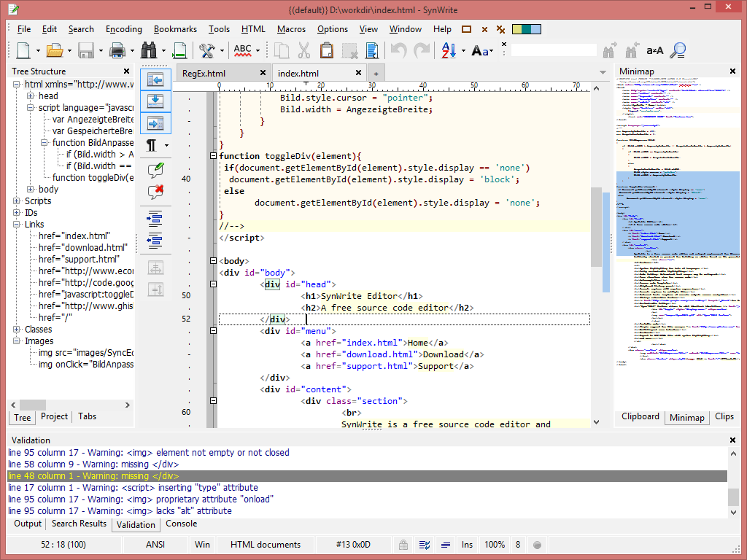Viewport: 747px width, 560px height.
Task: Expand the Scripts node in tree
Action: (x=18, y=201)
